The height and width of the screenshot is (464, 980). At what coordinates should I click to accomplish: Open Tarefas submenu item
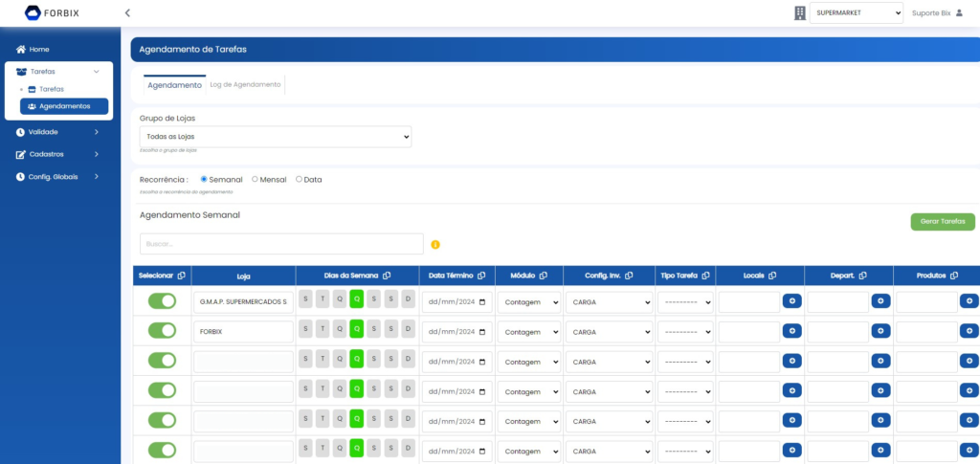pos(52,89)
